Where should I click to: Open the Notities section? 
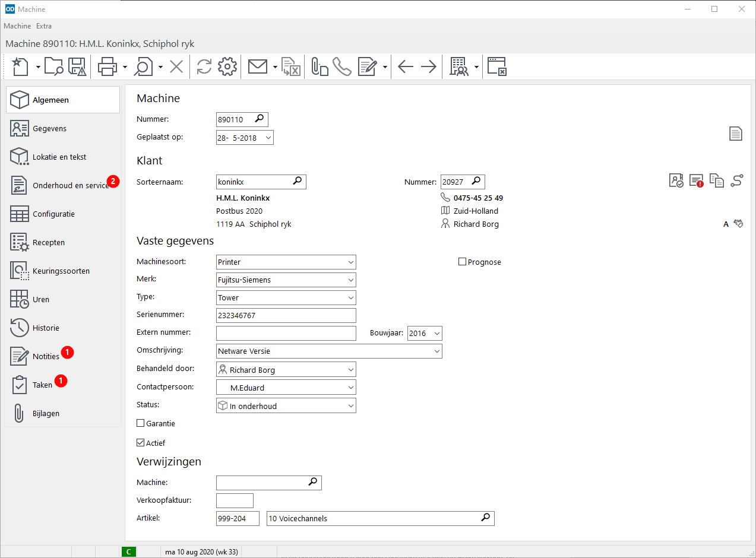(46, 356)
